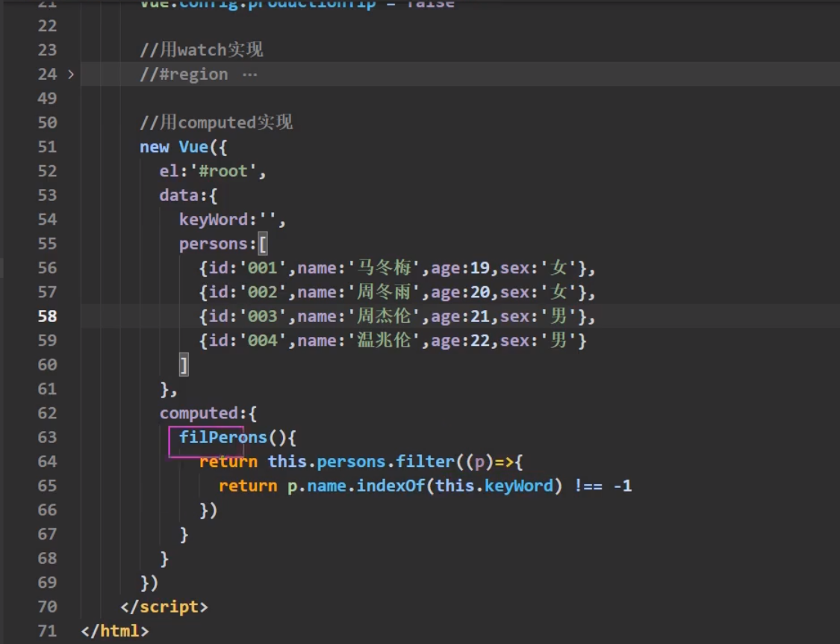The width and height of the screenshot is (840, 644).
Task: Click line number 51 in the gutter
Action: 47,147
